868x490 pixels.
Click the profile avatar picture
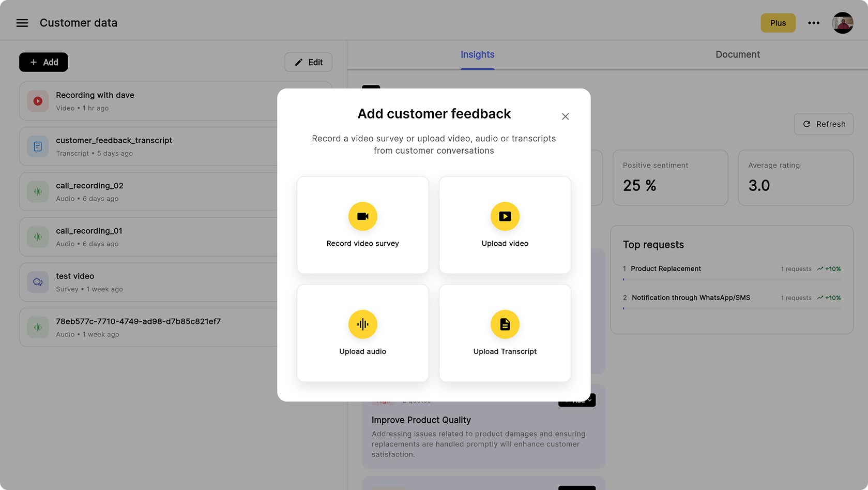(843, 23)
